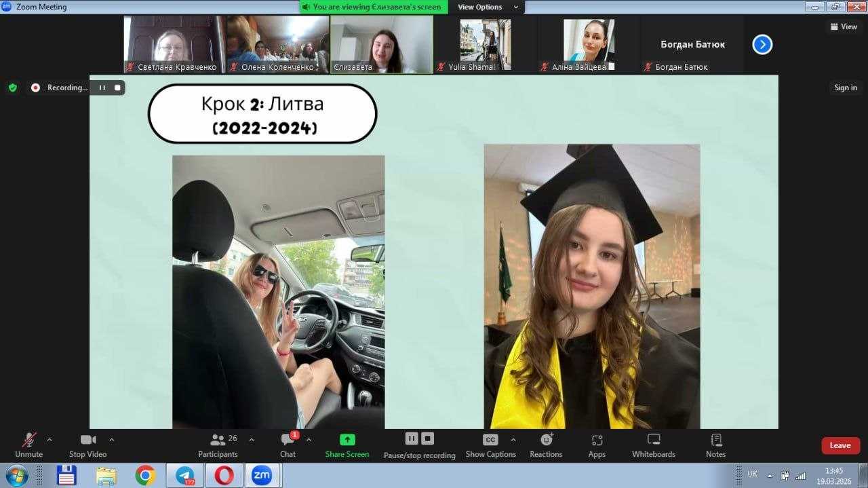868x488 pixels.
Task: Pause recording in the top recording indicator
Action: pyautogui.click(x=102, y=88)
